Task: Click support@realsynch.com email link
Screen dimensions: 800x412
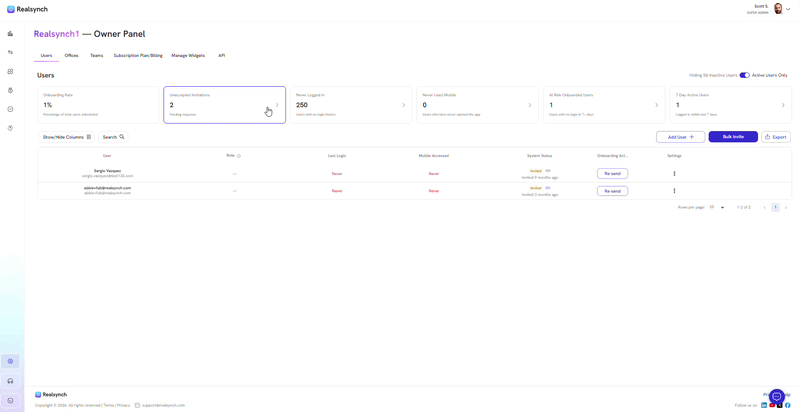Action: [x=163, y=405]
